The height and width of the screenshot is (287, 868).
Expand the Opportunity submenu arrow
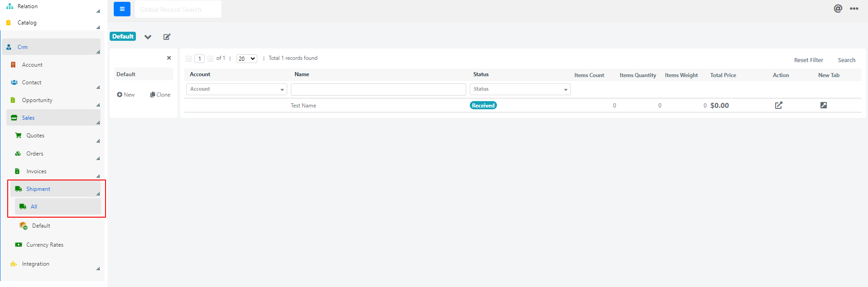pos(98,105)
